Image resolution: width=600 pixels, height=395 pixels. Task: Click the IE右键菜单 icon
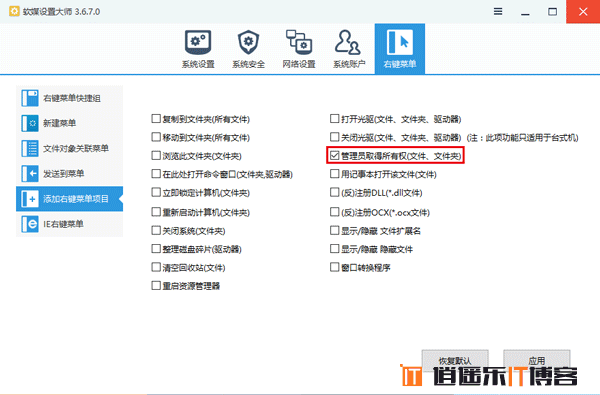[30, 224]
